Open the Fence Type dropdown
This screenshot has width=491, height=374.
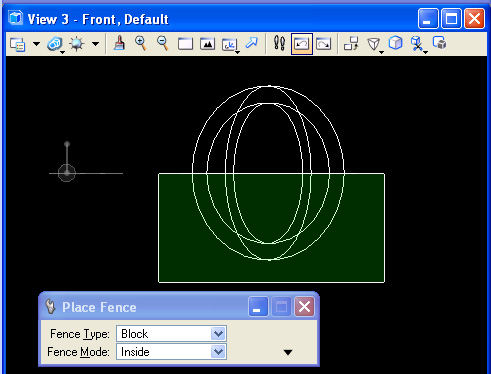point(171,334)
